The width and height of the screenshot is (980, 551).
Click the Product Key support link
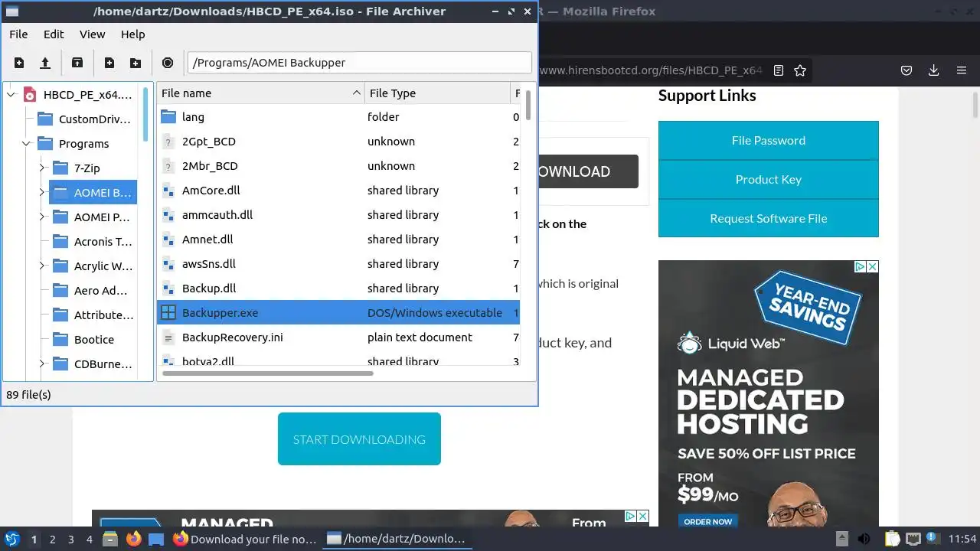coord(769,179)
